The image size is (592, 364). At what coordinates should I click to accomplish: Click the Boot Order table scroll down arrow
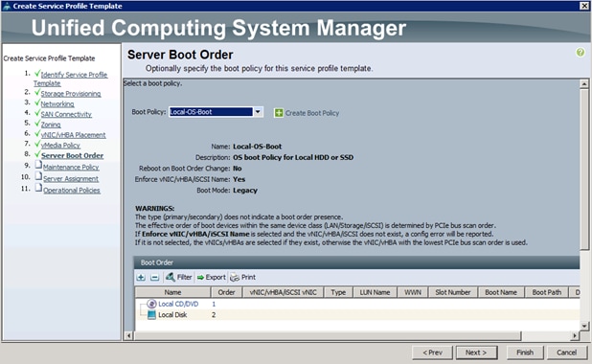pyautogui.click(x=584, y=326)
